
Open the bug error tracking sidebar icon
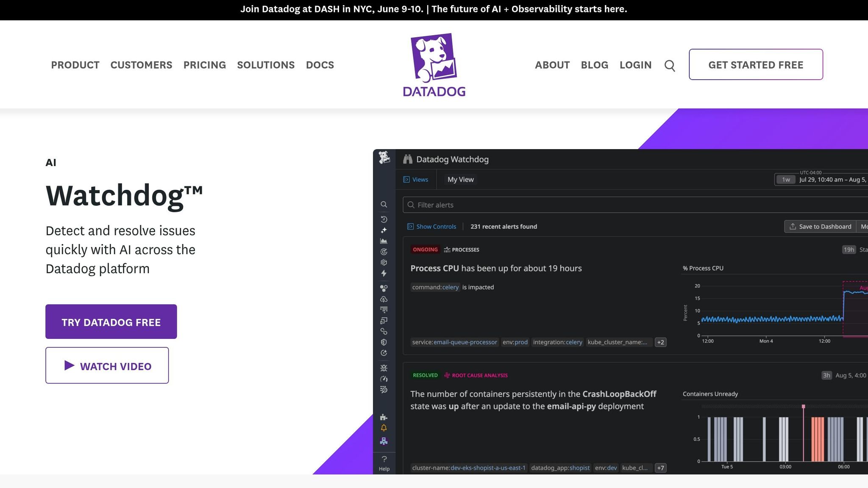point(384,368)
